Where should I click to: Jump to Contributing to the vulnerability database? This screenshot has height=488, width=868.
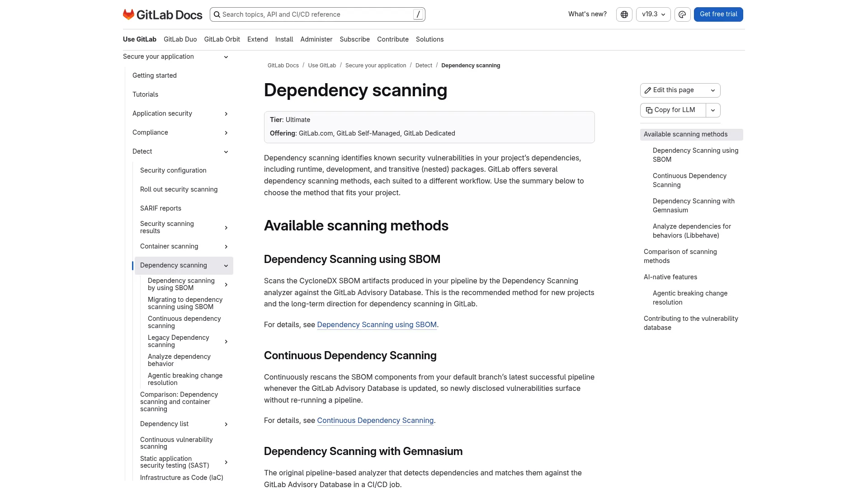[x=691, y=323]
